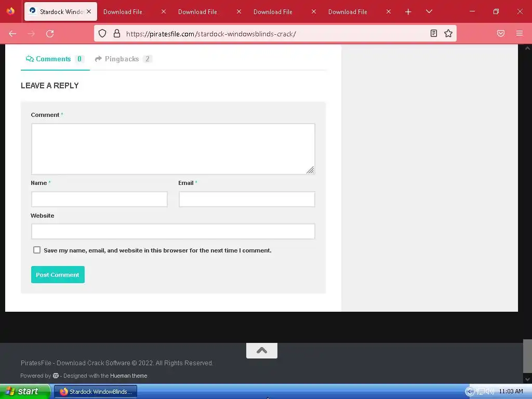The height and width of the screenshot is (399, 532).
Task: Click inside the Comment text area
Action: pyautogui.click(x=173, y=149)
